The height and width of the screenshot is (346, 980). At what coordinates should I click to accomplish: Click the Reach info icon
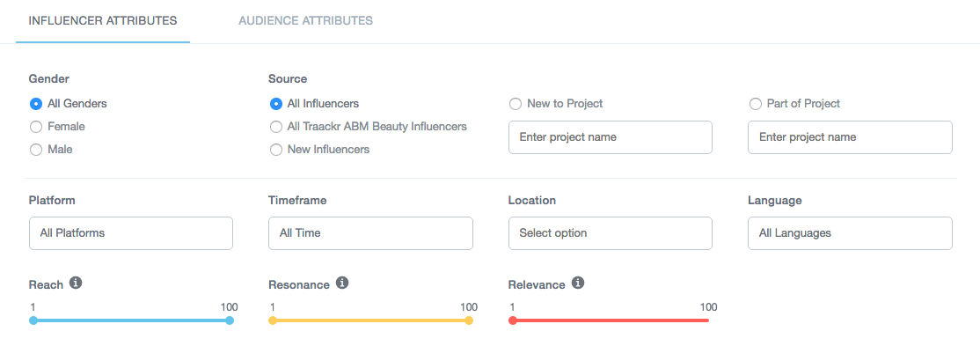(76, 283)
